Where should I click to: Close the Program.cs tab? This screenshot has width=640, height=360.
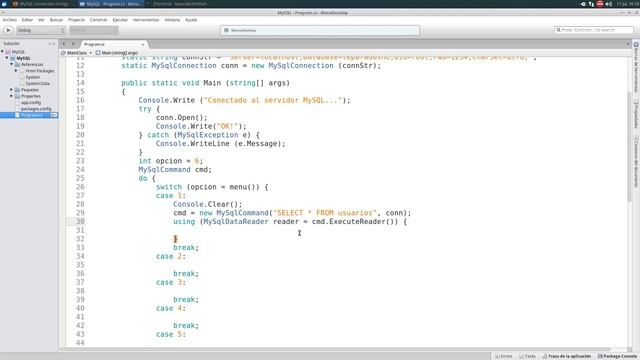[x=143, y=44]
